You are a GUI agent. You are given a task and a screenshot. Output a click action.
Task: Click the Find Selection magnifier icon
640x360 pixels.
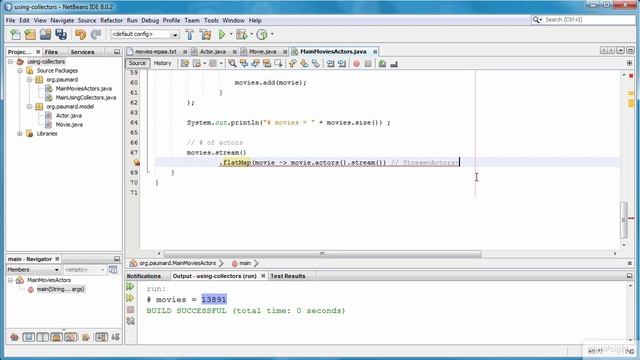point(232,64)
